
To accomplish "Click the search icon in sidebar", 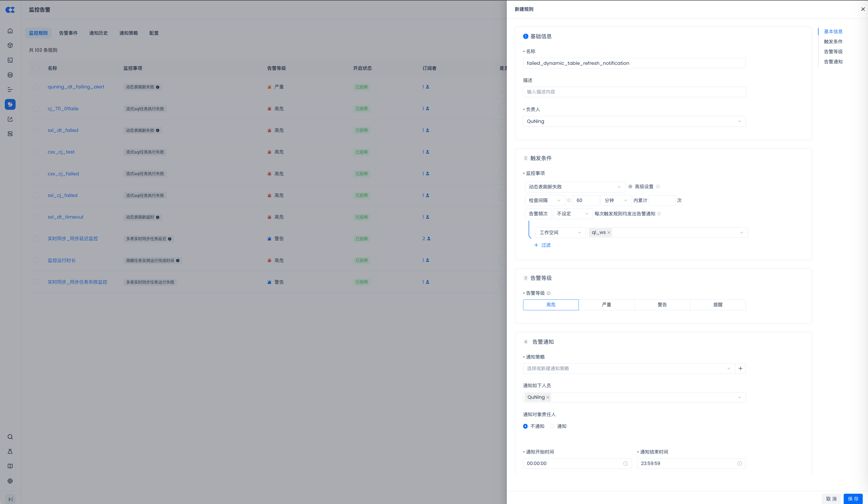I will pos(10,437).
